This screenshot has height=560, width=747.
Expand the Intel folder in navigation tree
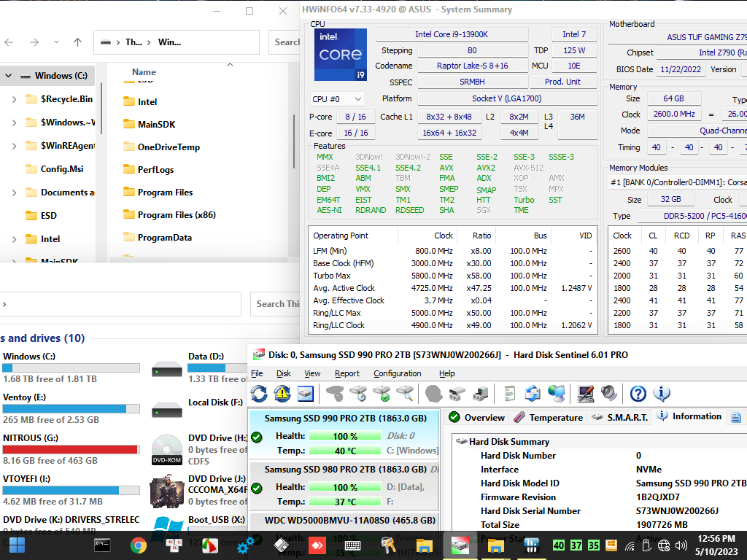(15, 239)
